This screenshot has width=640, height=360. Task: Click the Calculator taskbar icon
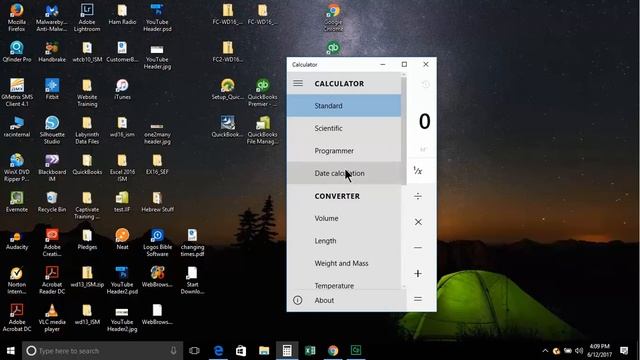287,351
